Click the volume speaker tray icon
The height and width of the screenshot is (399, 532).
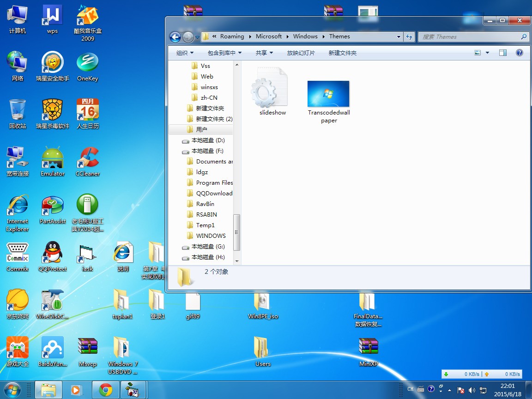pyautogui.click(x=472, y=390)
